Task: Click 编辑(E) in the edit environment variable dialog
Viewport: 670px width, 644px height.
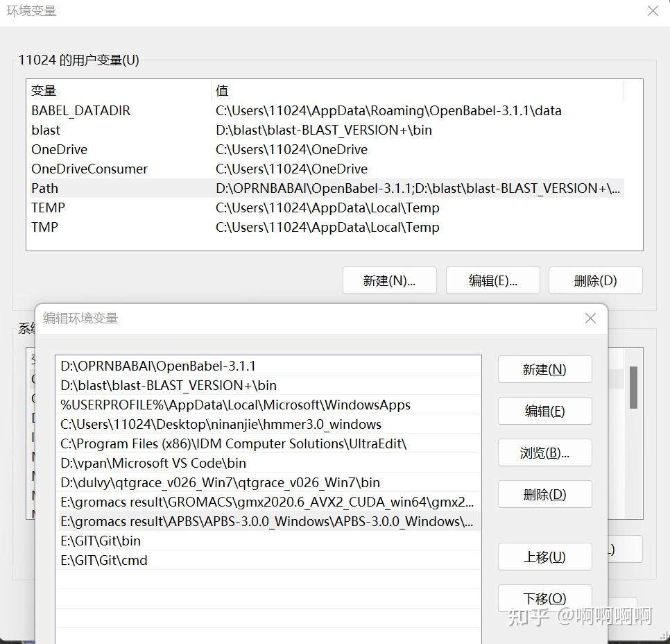Action: (544, 411)
